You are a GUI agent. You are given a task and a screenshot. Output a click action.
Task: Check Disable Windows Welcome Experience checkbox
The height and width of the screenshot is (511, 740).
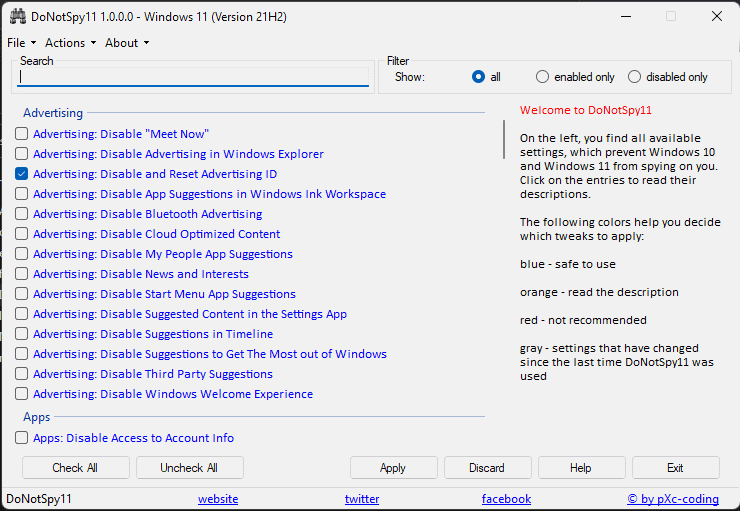pos(21,394)
